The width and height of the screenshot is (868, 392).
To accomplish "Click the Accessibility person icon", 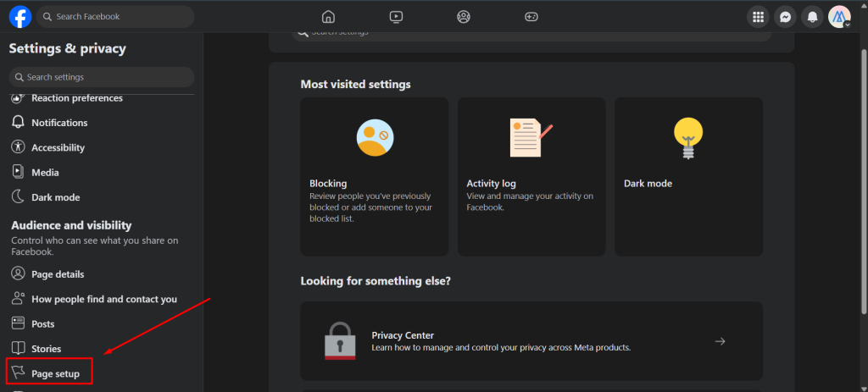I will point(19,147).
